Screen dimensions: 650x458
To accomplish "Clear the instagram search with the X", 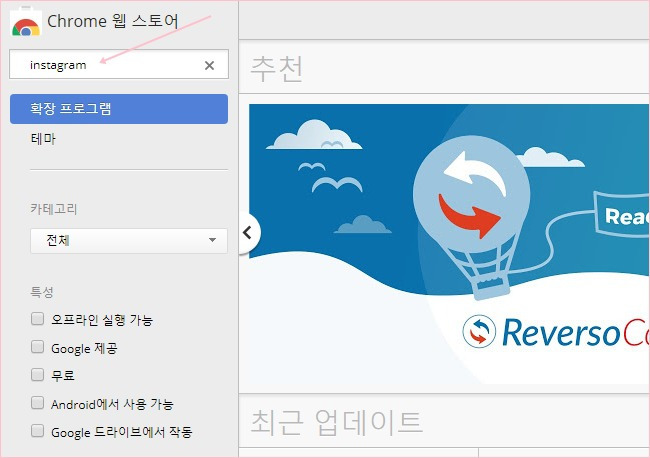I will point(209,65).
